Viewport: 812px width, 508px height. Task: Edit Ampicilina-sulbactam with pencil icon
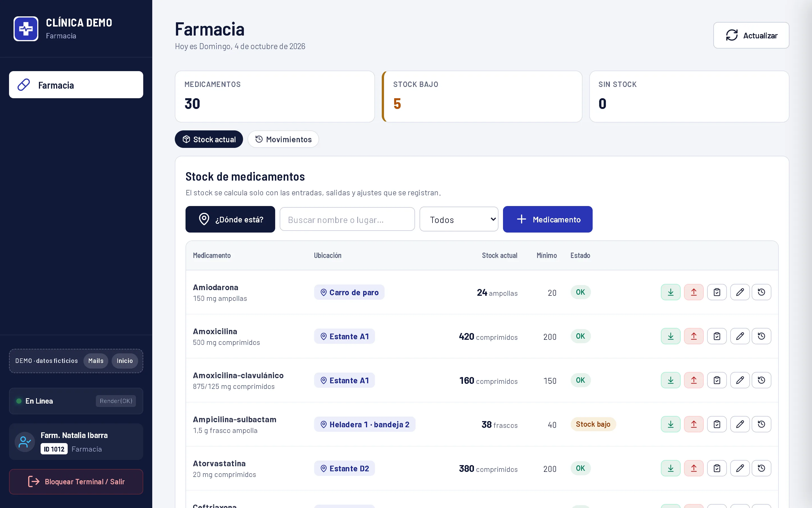(740, 424)
